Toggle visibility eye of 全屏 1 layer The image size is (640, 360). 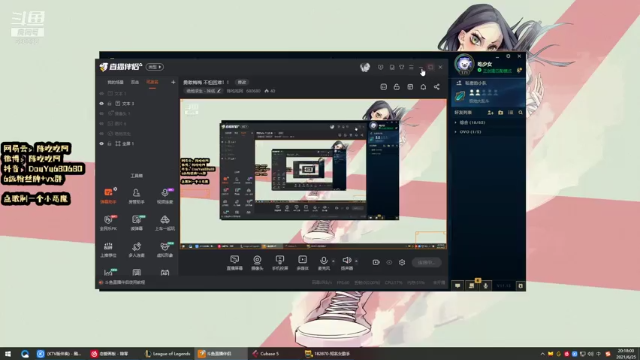point(102,144)
